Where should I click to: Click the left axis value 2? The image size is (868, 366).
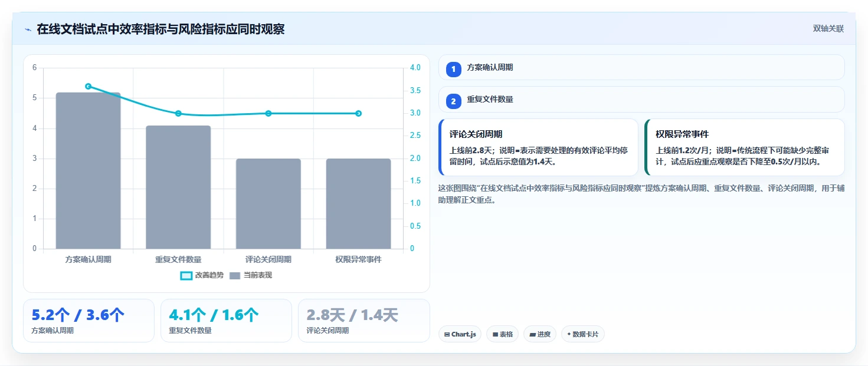click(x=34, y=189)
